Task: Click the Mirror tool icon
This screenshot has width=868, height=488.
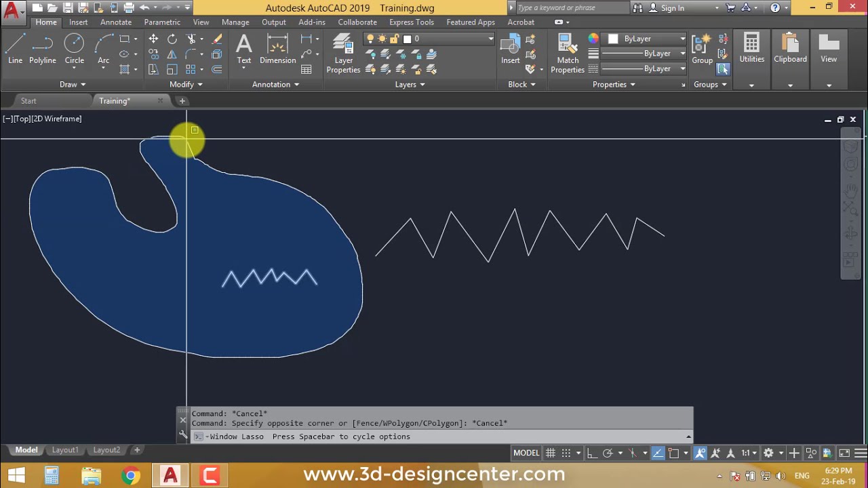Action: click(172, 54)
